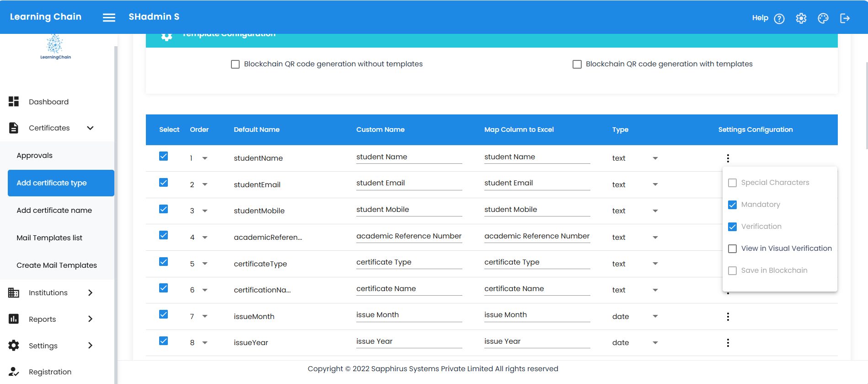
Task: Click the settings gear icon in header
Action: 801,18
